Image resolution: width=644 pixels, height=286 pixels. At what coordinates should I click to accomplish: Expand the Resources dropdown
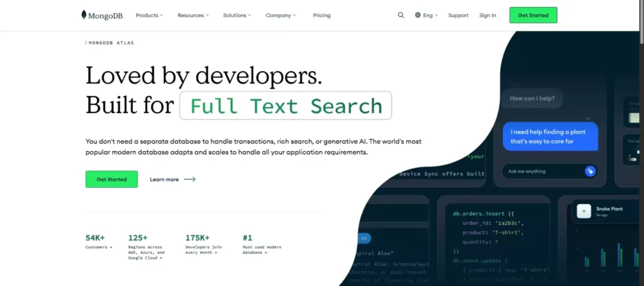pyautogui.click(x=193, y=15)
